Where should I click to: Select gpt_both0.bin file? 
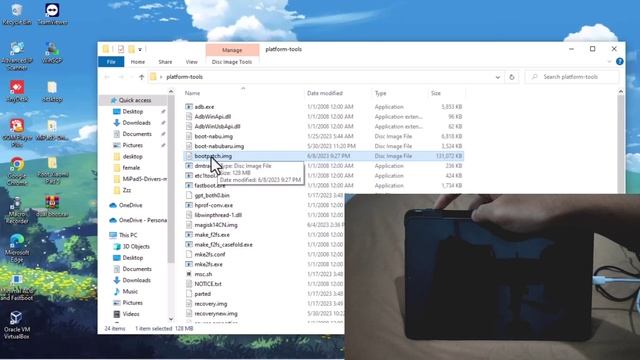[212, 195]
